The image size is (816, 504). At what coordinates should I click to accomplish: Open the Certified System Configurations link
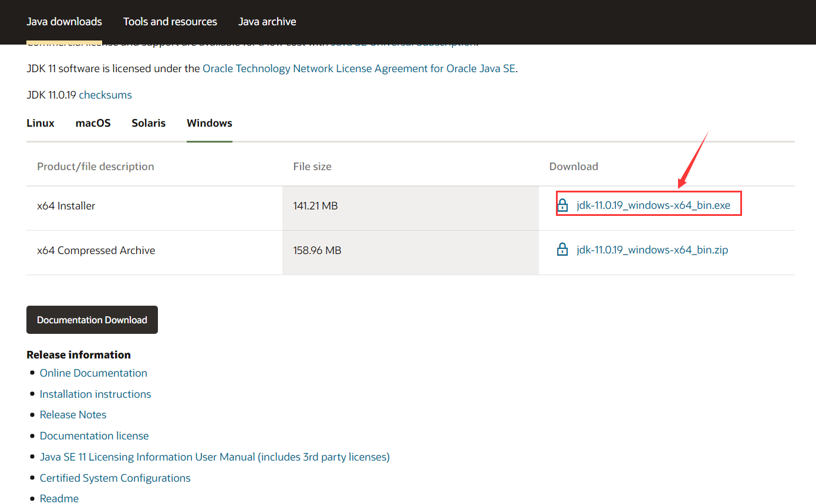click(x=115, y=478)
